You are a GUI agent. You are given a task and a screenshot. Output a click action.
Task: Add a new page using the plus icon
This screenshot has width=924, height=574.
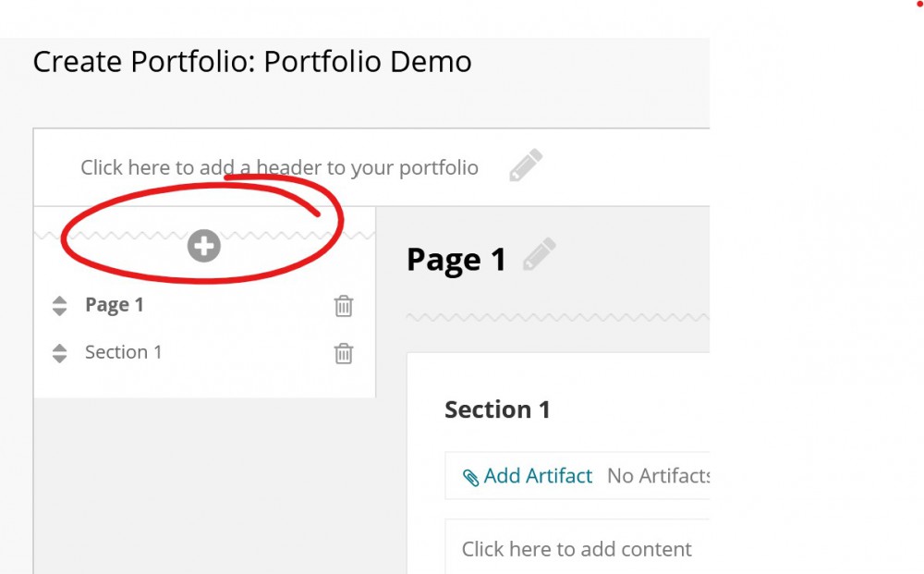[x=202, y=245]
